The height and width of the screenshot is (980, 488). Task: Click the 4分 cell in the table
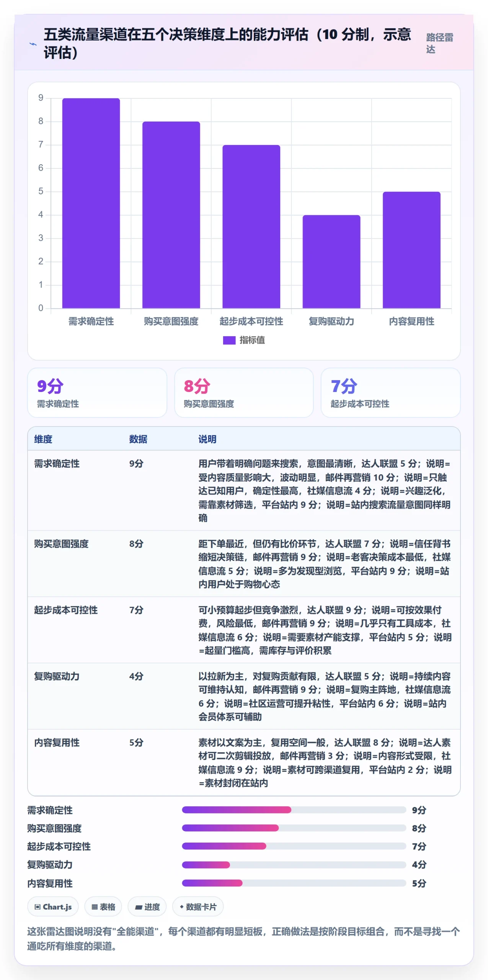click(136, 676)
